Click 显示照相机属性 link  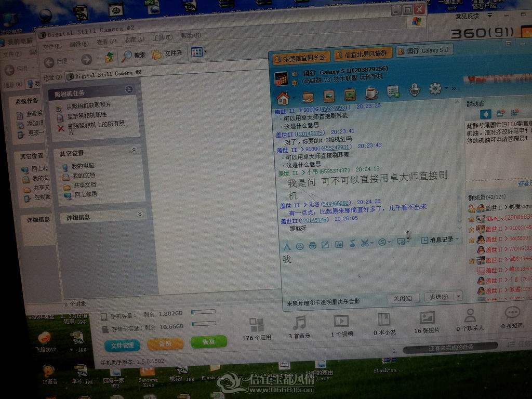tap(87, 115)
